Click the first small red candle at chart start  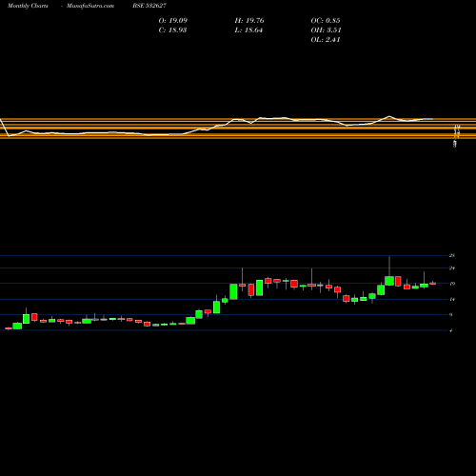[x=9, y=328]
